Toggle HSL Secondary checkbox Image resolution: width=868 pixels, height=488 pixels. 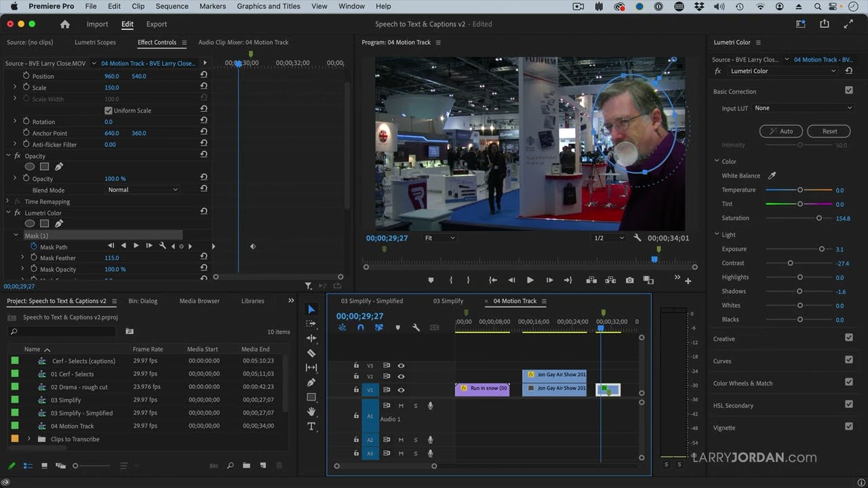tap(849, 405)
